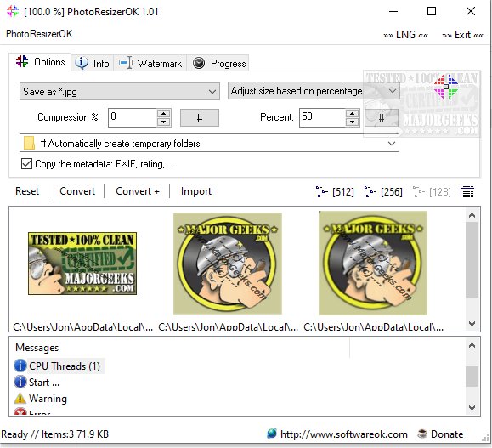The height and width of the screenshot is (448, 492).
Task: Switch to the Options tab
Action: [40, 62]
